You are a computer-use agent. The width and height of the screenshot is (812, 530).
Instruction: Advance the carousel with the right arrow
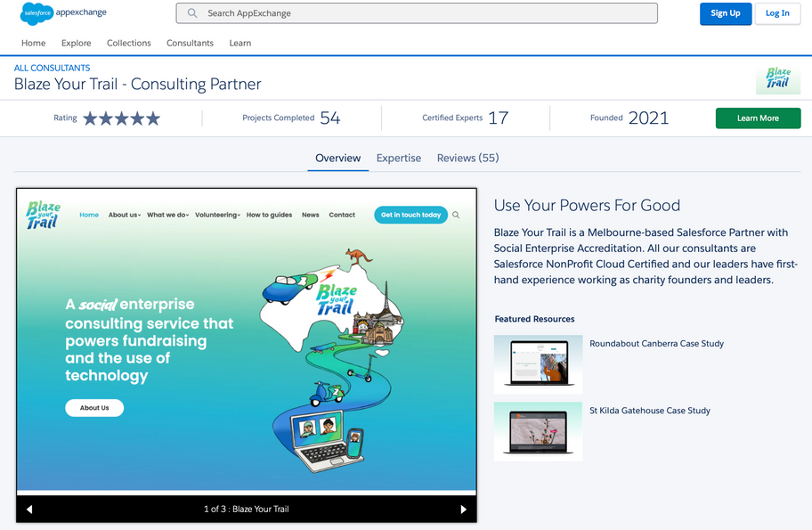point(463,509)
